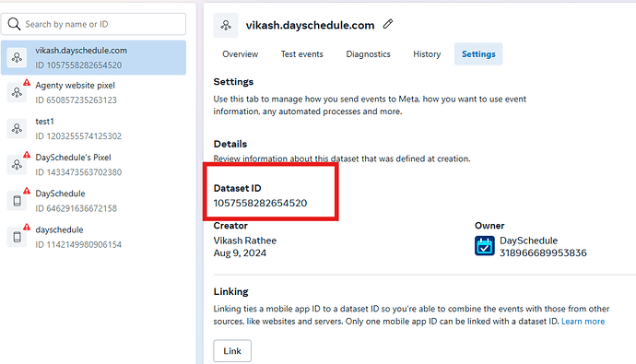Select DaySchedule's Pixel in the list
The height and width of the screenshot is (364, 636).
(x=93, y=165)
